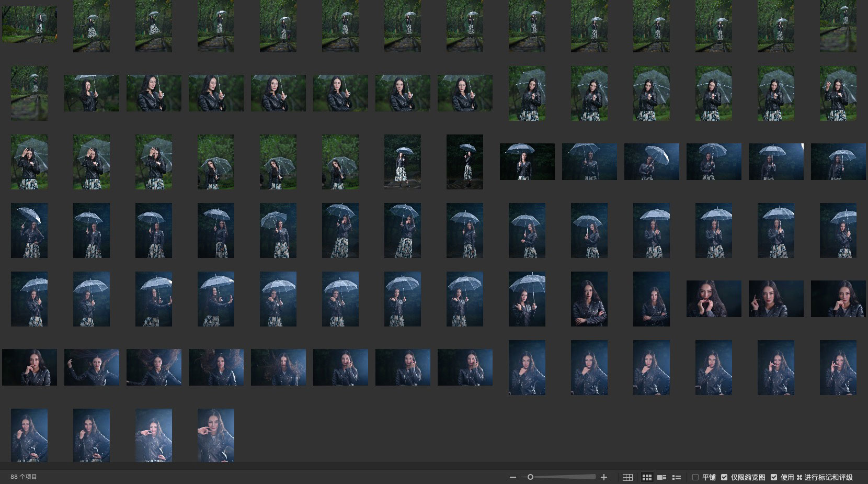Toggle 使用 ⌘ 进行标记和评级 checkbox

pos(774,477)
